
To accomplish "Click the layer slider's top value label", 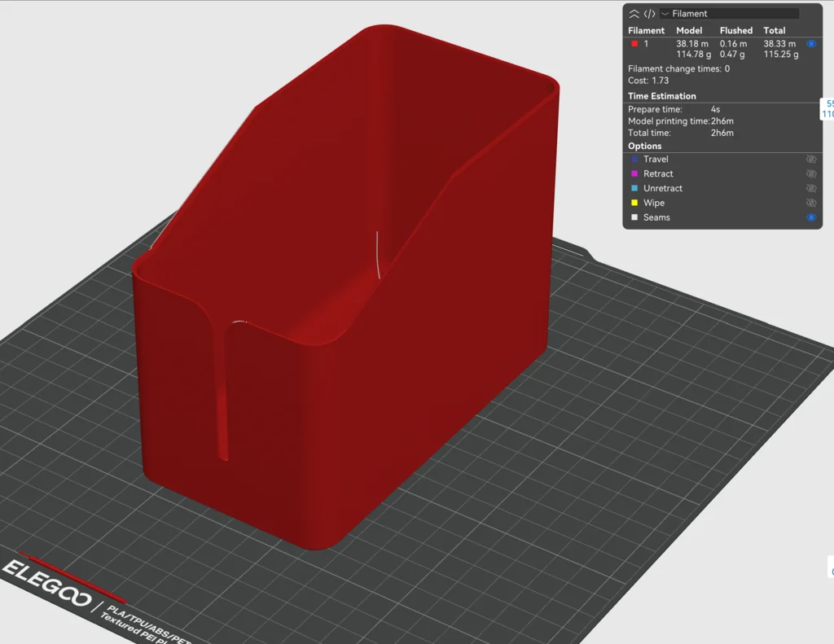I will 829,109.
